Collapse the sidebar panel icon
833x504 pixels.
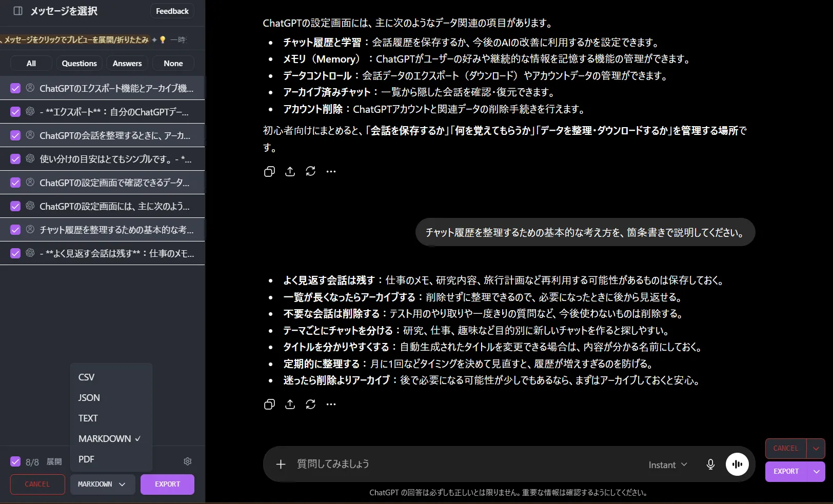pos(18,11)
